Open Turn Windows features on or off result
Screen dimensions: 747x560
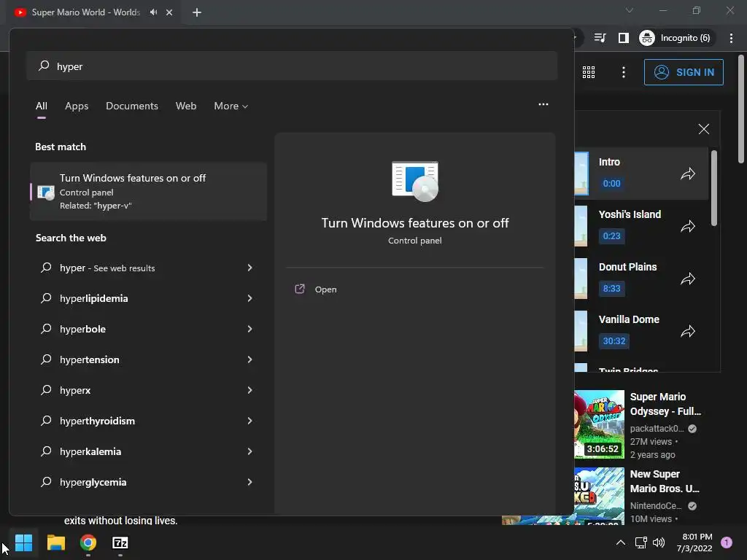tap(148, 192)
